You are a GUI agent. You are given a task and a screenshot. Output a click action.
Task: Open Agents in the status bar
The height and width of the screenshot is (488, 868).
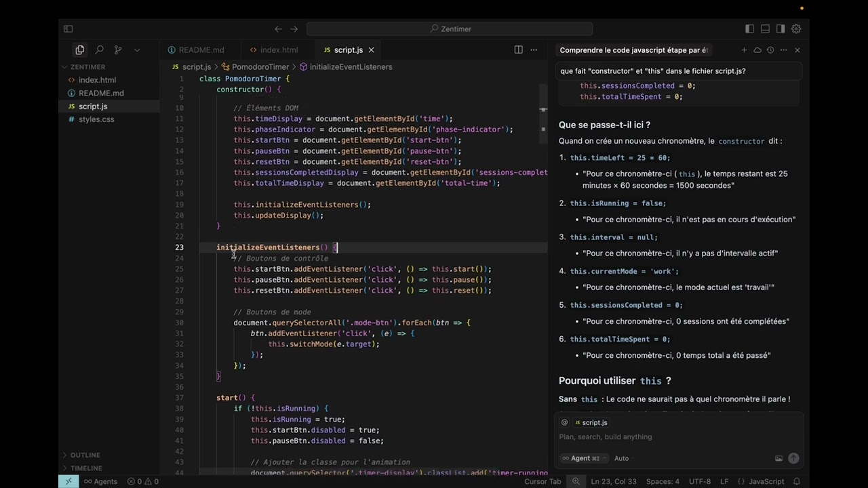tap(100, 481)
